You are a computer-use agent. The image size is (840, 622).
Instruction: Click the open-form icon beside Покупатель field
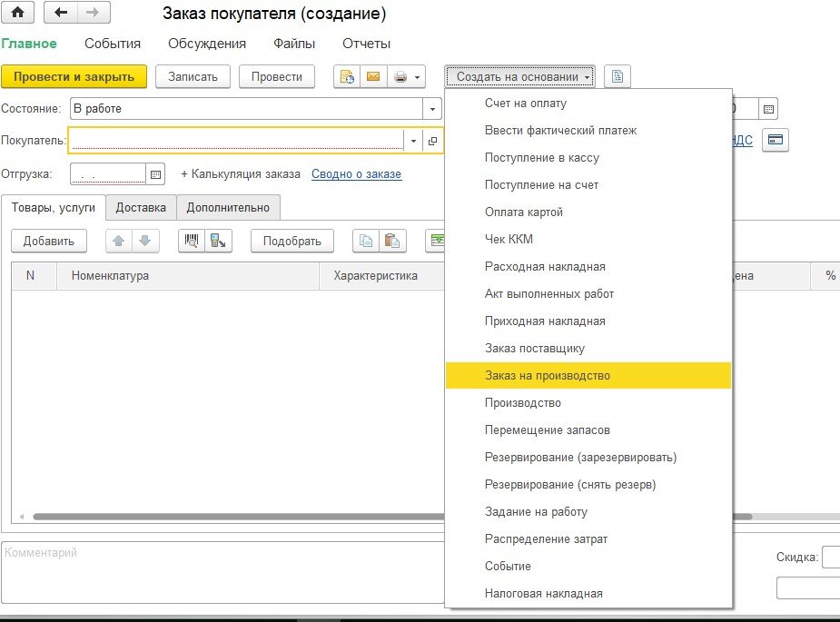(x=432, y=141)
